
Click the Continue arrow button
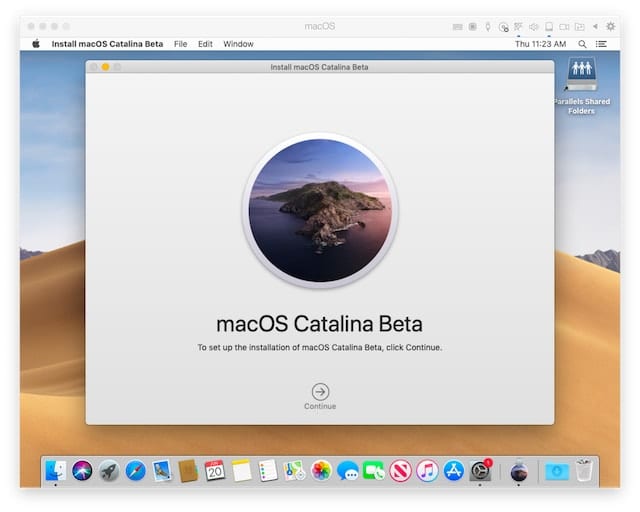click(x=320, y=392)
